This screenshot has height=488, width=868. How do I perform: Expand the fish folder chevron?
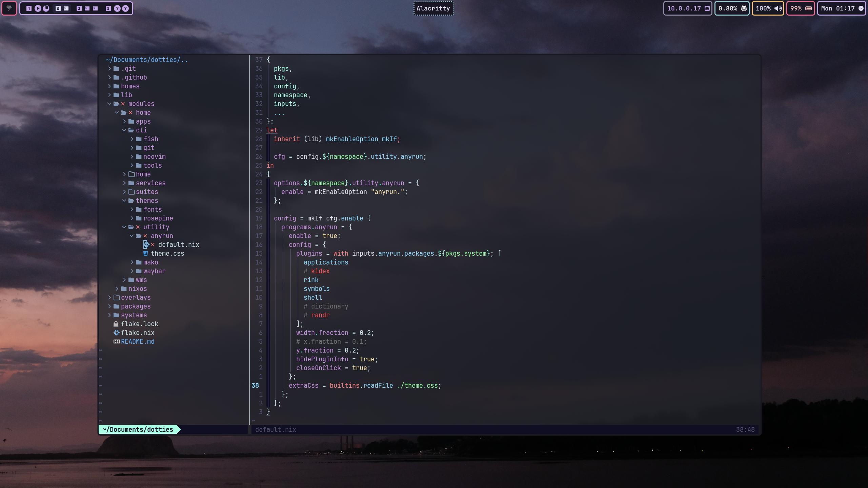(x=132, y=139)
